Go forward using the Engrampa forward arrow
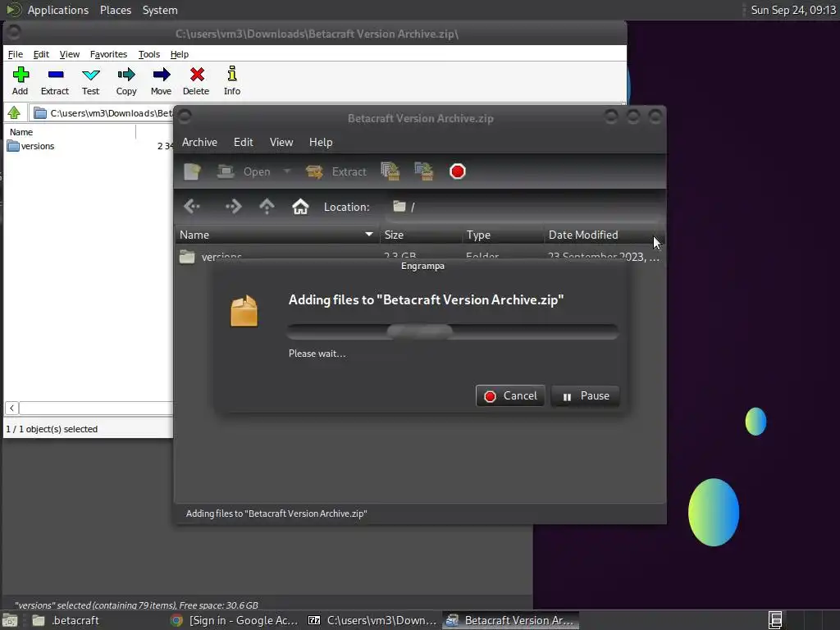Screen dimensions: 840x630 (x=233, y=206)
